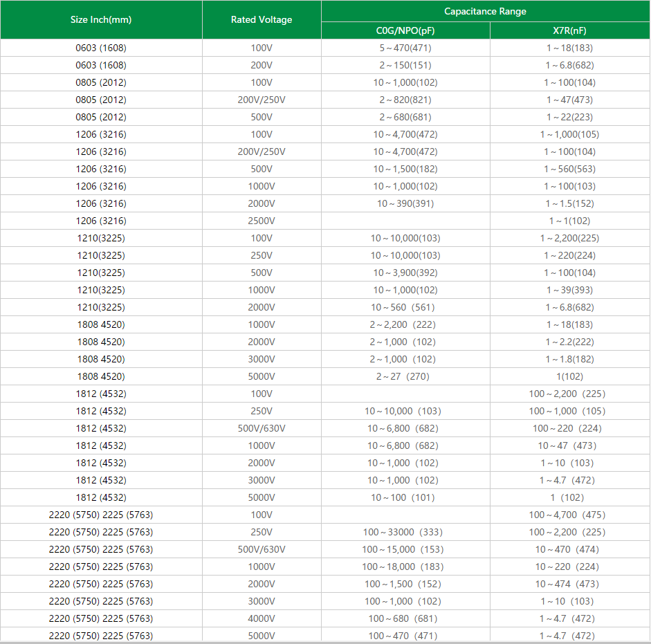Select the 1~2,200(225) X7R cell
The height and width of the screenshot is (644, 651).
[570, 238]
